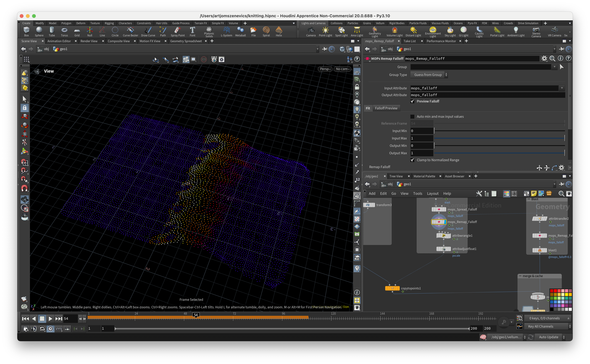Disable the Preview Falloff checkbox
This screenshot has height=364, width=590.
(x=412, y=101)
